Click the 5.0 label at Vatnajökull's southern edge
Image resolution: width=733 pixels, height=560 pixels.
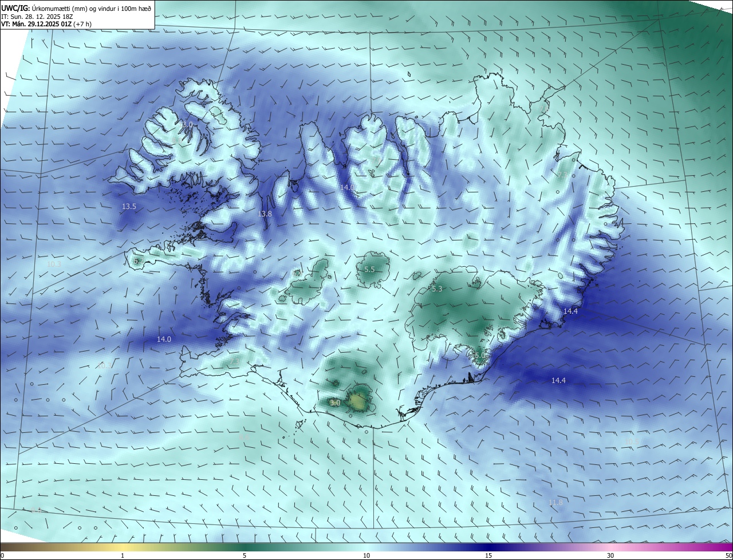(480, 356)
